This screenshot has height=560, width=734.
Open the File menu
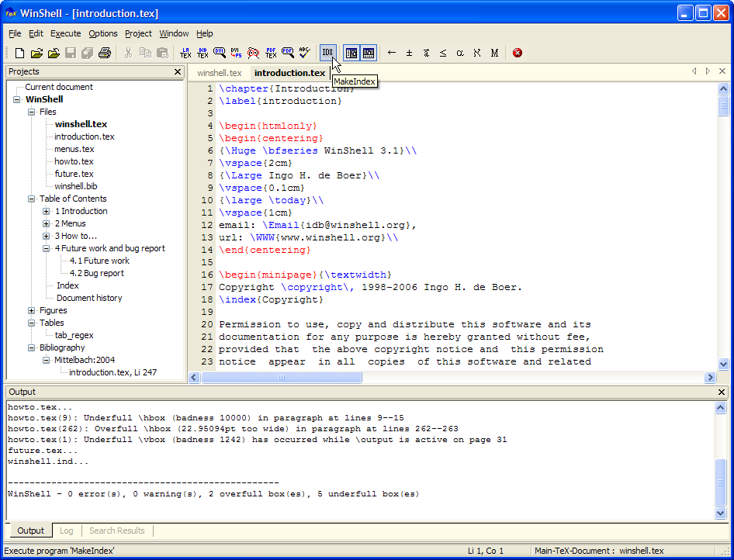[x=15, y=33]
